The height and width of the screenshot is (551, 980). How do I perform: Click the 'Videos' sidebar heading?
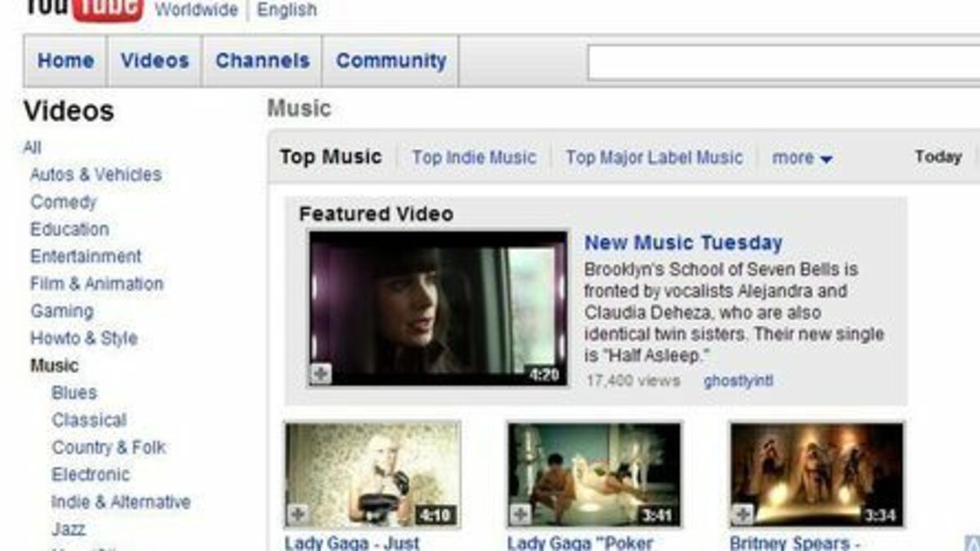(69, 111)
